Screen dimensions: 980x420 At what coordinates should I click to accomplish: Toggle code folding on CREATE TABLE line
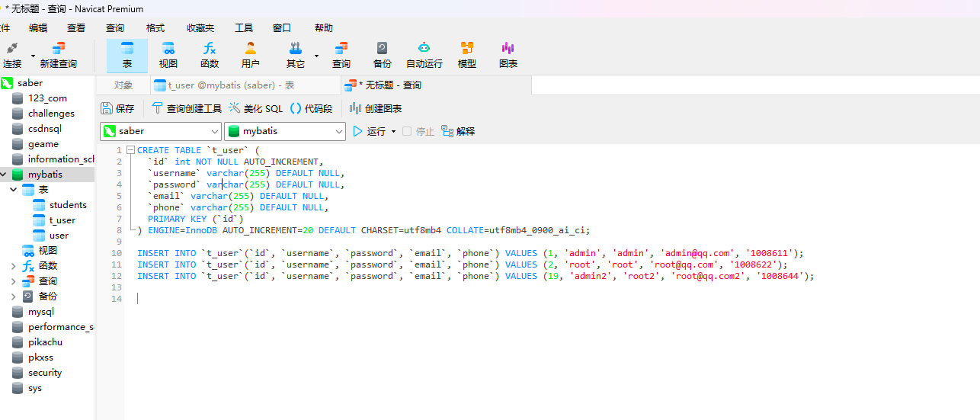pos(131,150)
